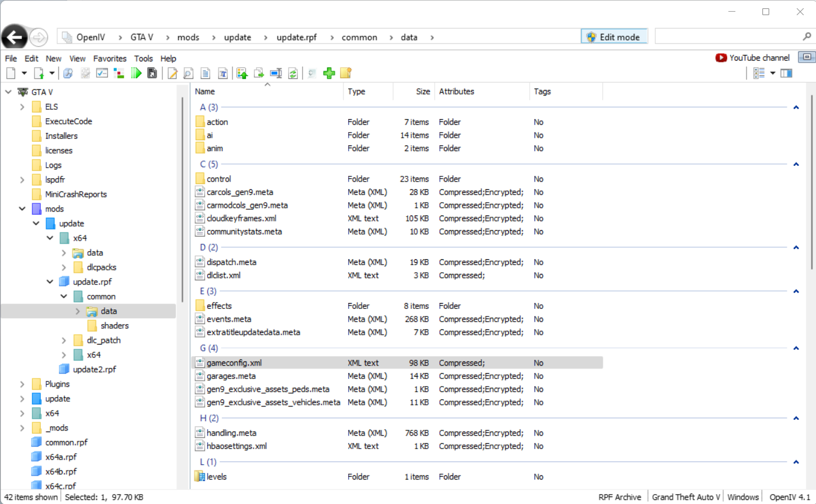Open the View menu
Image resolution: width=816 pixels, height=504 pixels.
[x=78, y=58]
